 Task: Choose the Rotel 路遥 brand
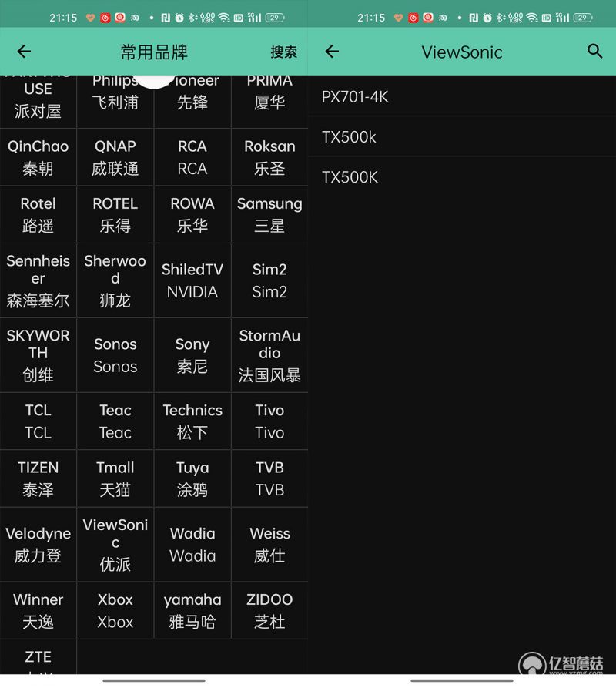[38, 214]
